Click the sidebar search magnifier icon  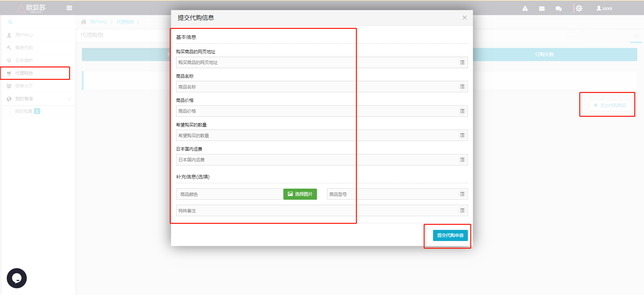click(10, 22)
